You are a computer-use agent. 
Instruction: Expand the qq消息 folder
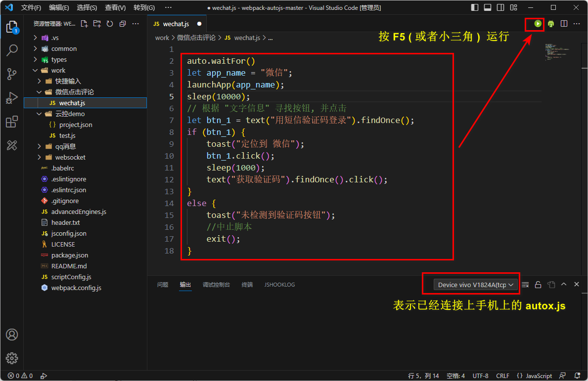coord(86,146)
